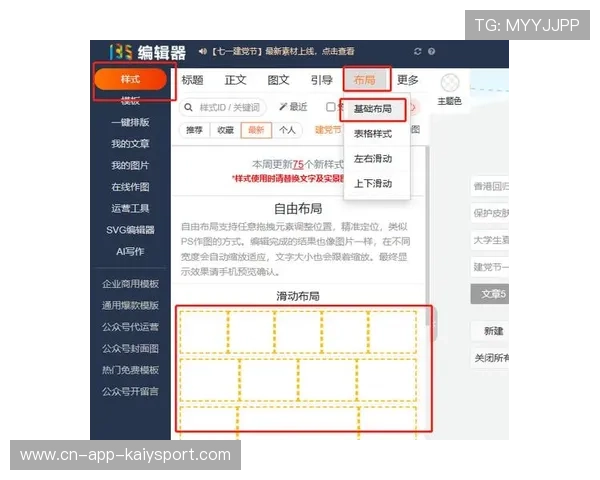Screen dimensions: 600x480
Task: Click the 滑动布局 heading
Action: 298,296
